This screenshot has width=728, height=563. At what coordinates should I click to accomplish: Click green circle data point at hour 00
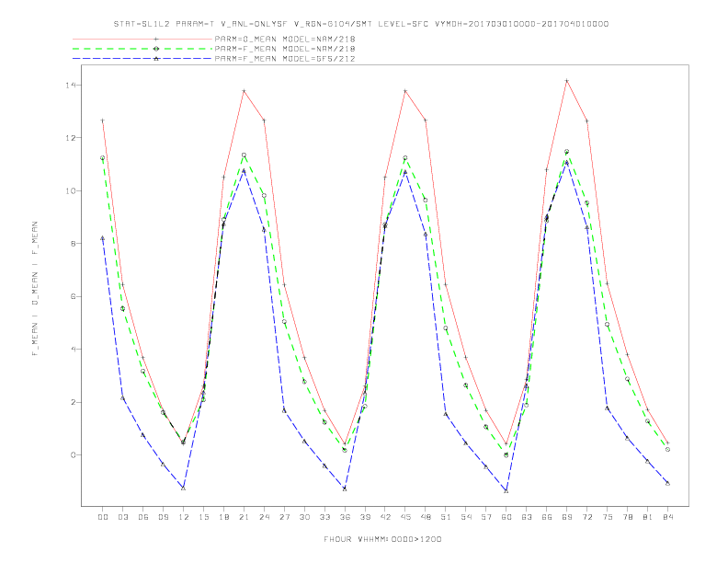pyautogui.click(x=103, y=158)
